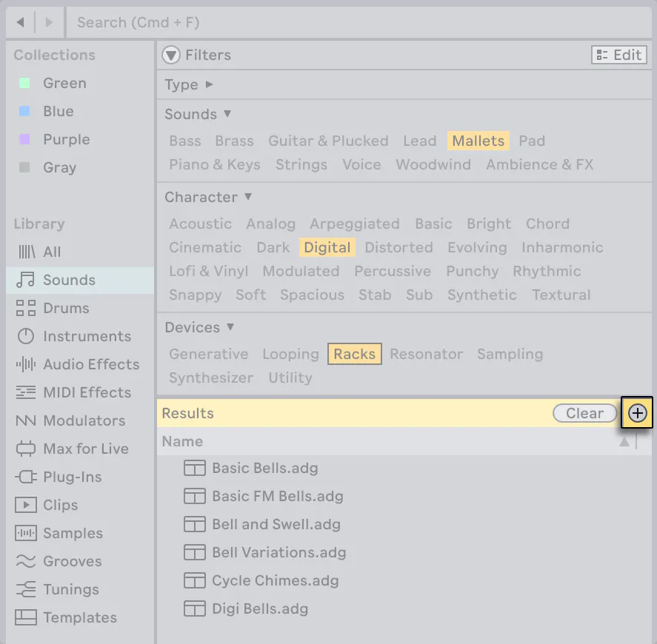Open Instruments category clock icon
Viewport: 657px width, 644px height.
26,336
